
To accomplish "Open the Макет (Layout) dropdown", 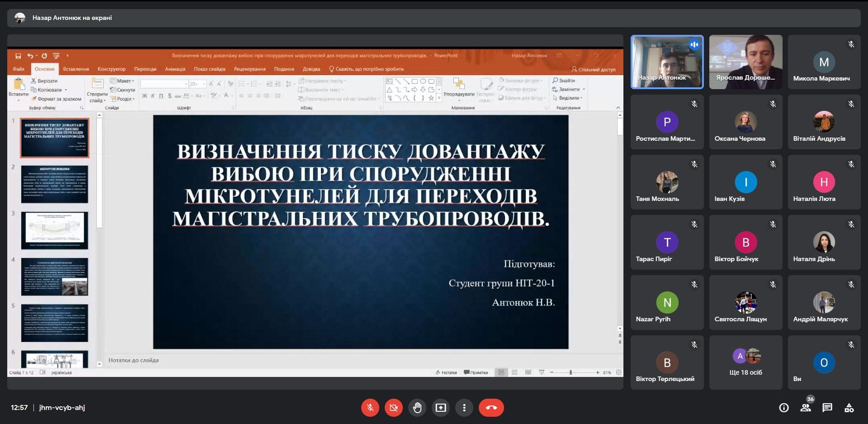I will pyautogui.click(x=123, y=81).
